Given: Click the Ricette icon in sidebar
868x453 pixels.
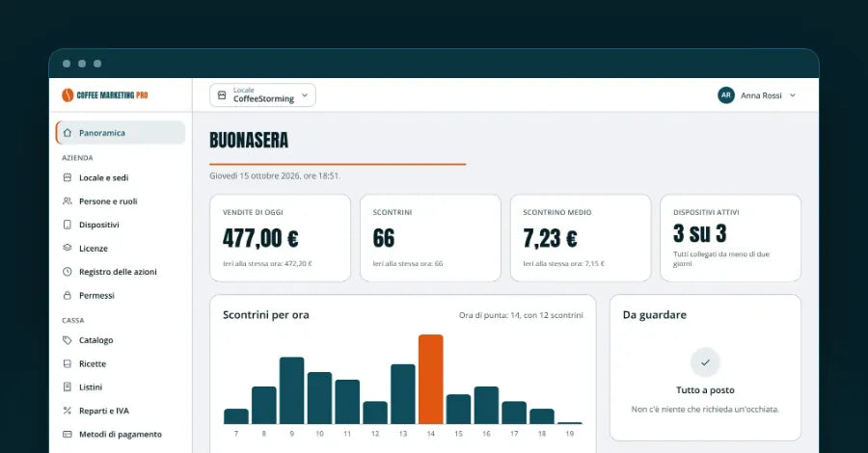Looking at the screenshot, I should [68, 363].
